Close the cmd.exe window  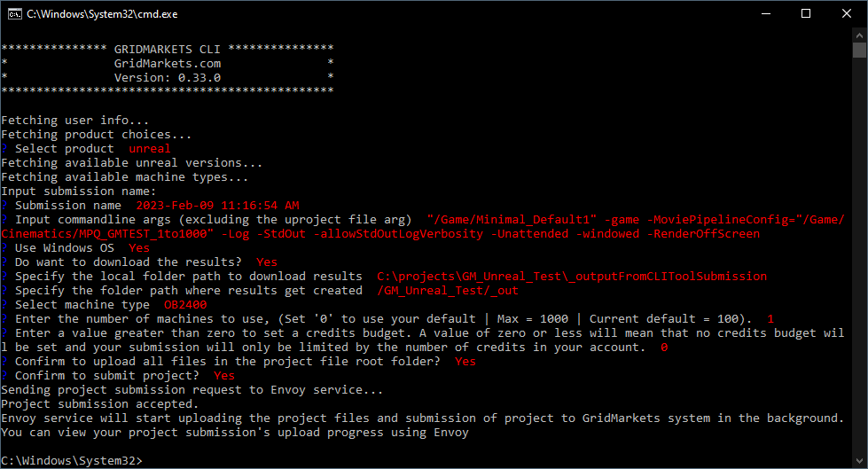[847, 14]
